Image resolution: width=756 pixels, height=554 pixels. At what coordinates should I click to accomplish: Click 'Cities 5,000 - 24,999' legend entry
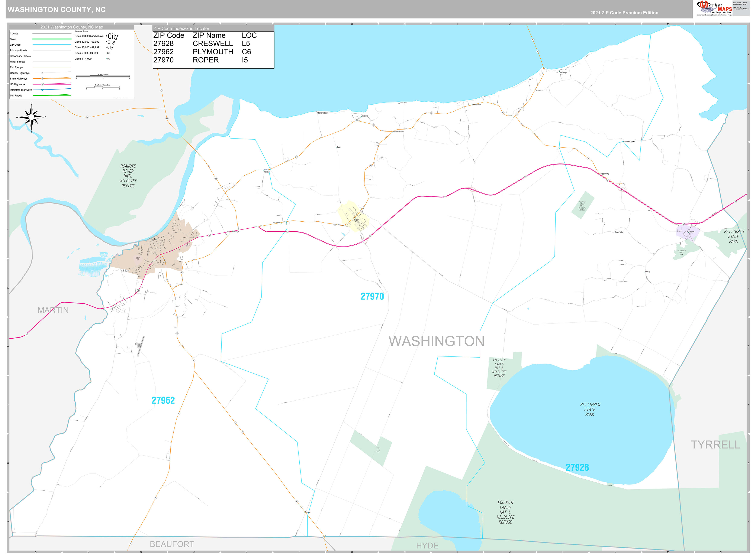tap(86, 53)
